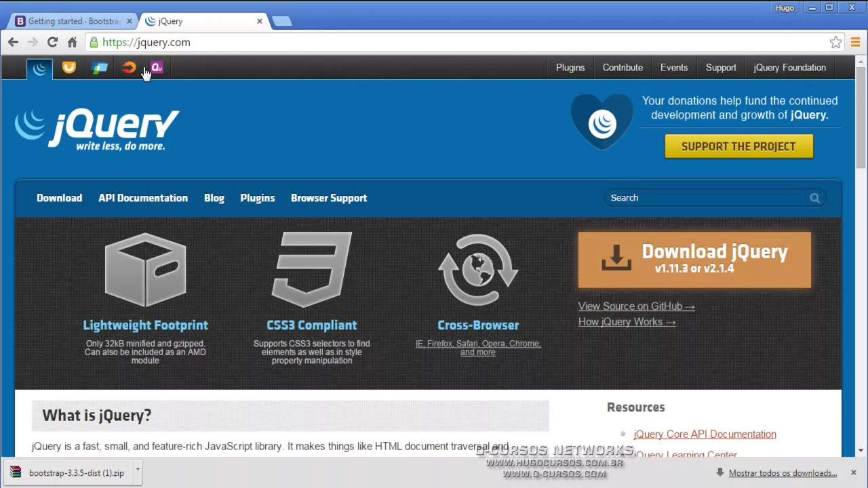Image resolution: width=868 pixels, height=488 pixels.
Task: Click the bootstrap zip file icon in downloads bar
Action: (16, 472)
